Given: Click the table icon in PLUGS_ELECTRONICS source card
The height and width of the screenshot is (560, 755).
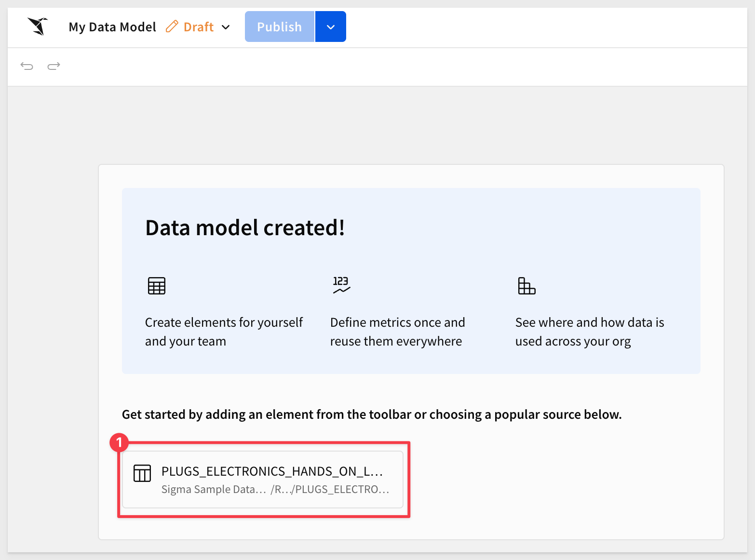Looking at the screenshot, I should point(142,473).
